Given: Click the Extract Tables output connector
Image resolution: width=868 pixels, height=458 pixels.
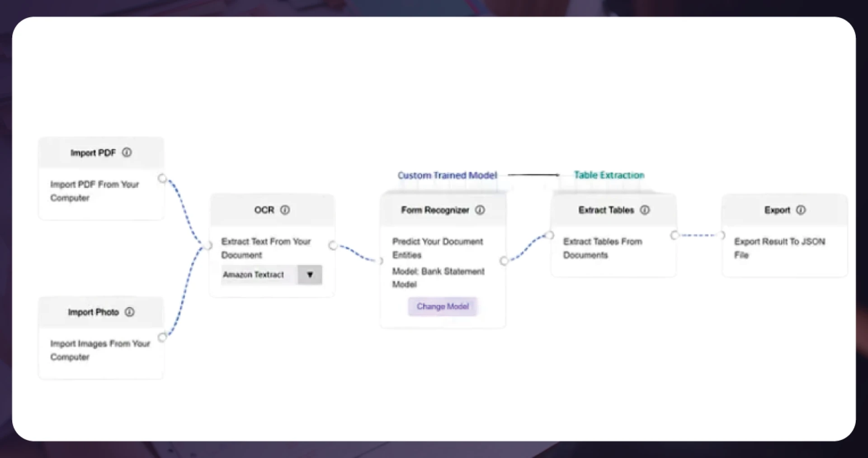Looking at the screenshot, I should tap(675, 235).
